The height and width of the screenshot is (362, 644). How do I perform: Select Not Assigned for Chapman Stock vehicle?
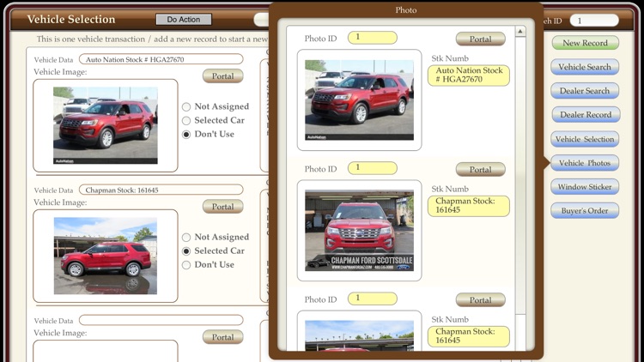coord(186,238)
